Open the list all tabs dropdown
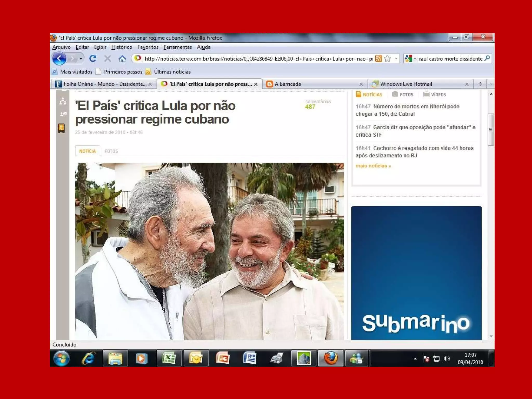This screenshot has height=399, width=532. pyautogui.click(x=491, y=84)
